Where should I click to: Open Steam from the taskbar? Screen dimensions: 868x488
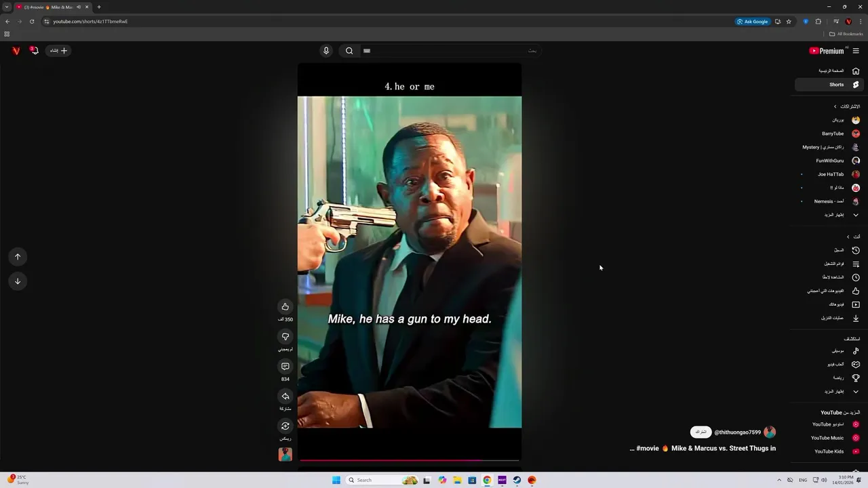(517, 480)
